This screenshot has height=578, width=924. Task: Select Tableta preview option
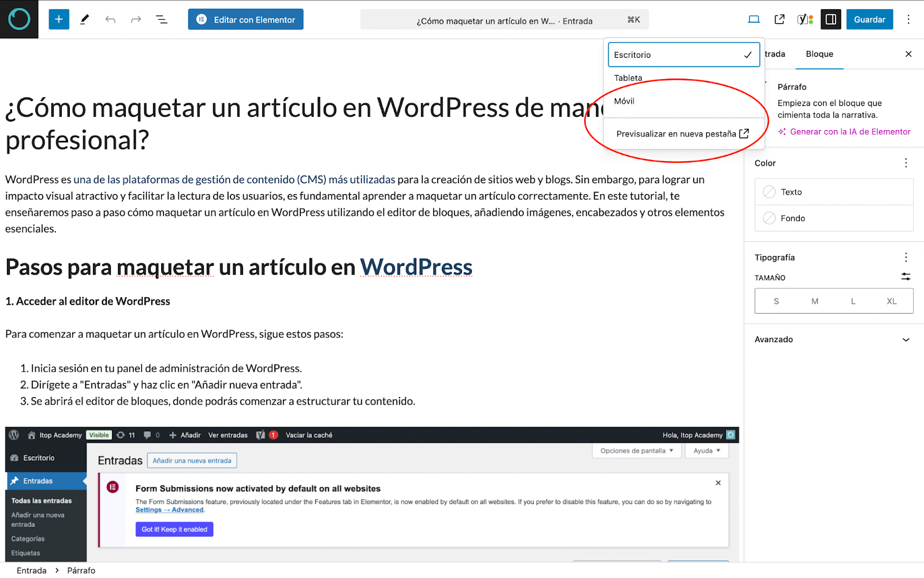coord(684,78)
